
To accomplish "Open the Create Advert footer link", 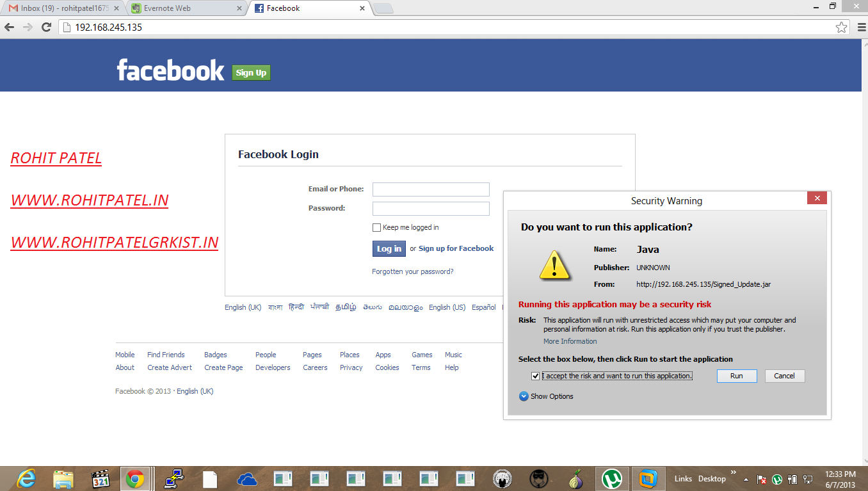I will pyautogui.click(x=170, y=367).
